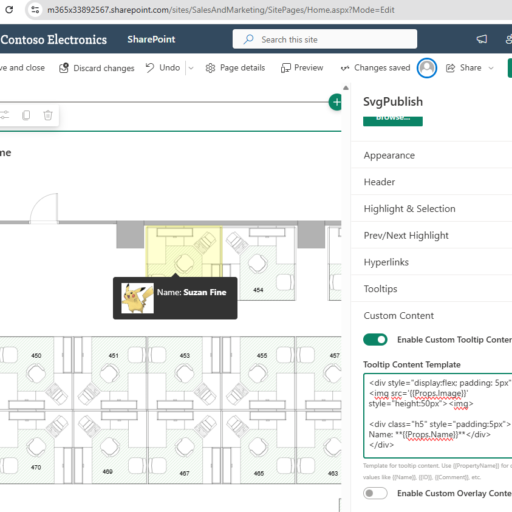Image resolution: width=512 pixels, height=512 pixels.
Task: Click the Share arrow icon
Action: point(450,68)
